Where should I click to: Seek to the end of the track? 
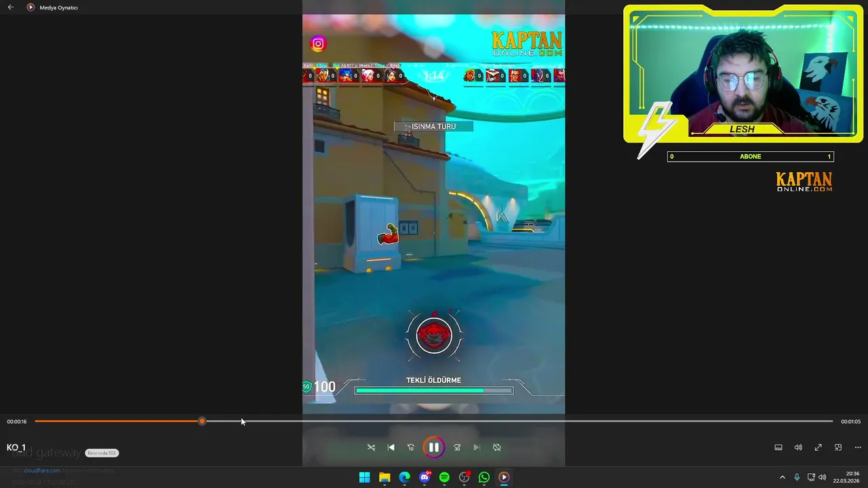click(x=831, y=422)
